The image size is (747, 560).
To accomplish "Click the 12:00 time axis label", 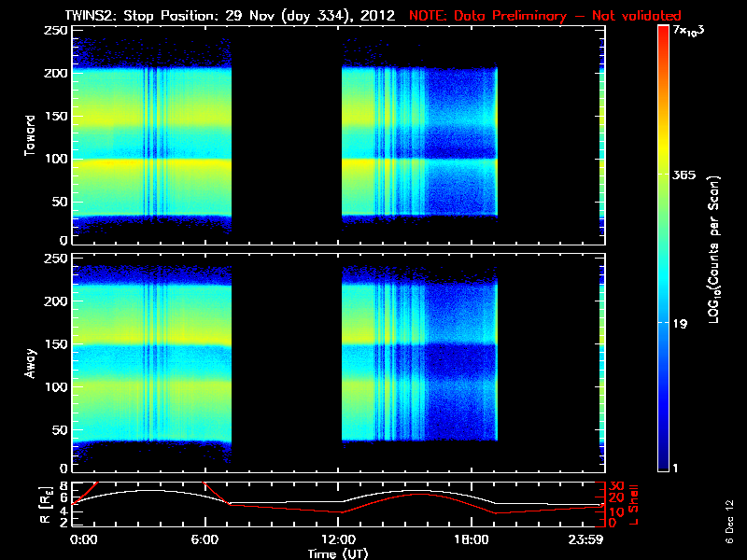I will 338,539.
